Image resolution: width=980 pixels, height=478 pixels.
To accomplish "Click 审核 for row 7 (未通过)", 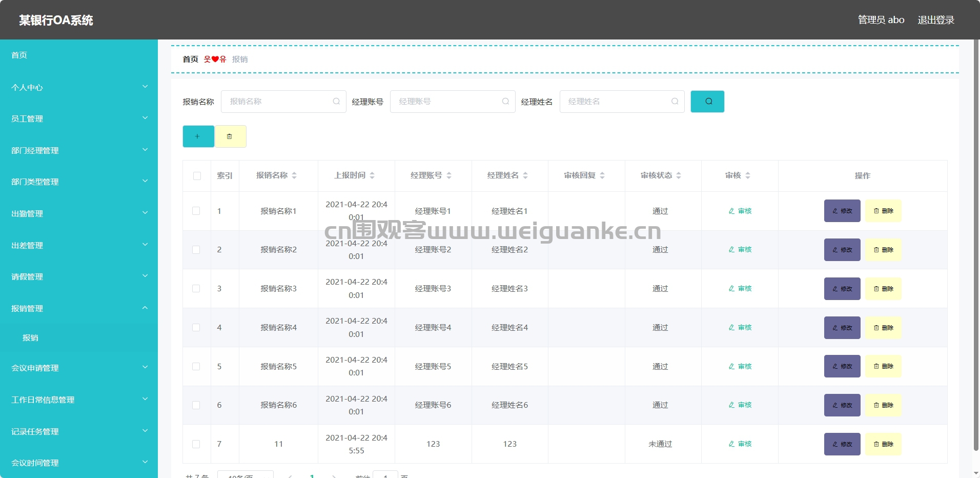I will click(740, 444).
